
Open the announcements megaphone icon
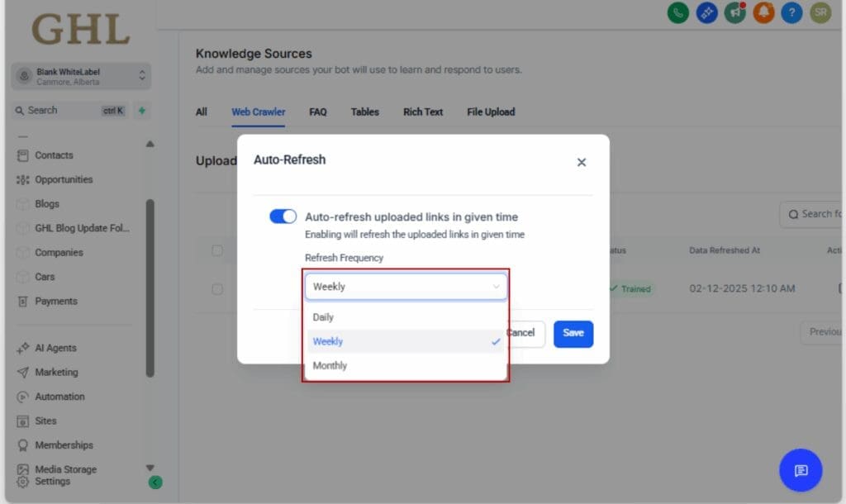(x=734, y=13)
